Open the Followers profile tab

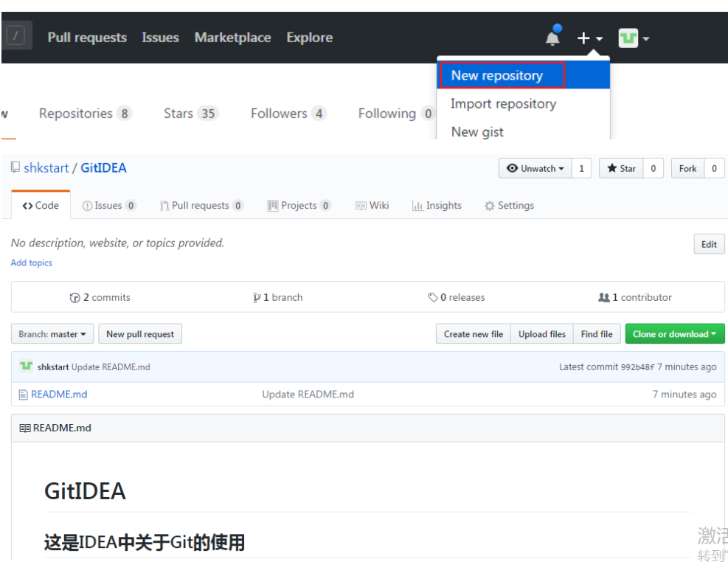288,114
